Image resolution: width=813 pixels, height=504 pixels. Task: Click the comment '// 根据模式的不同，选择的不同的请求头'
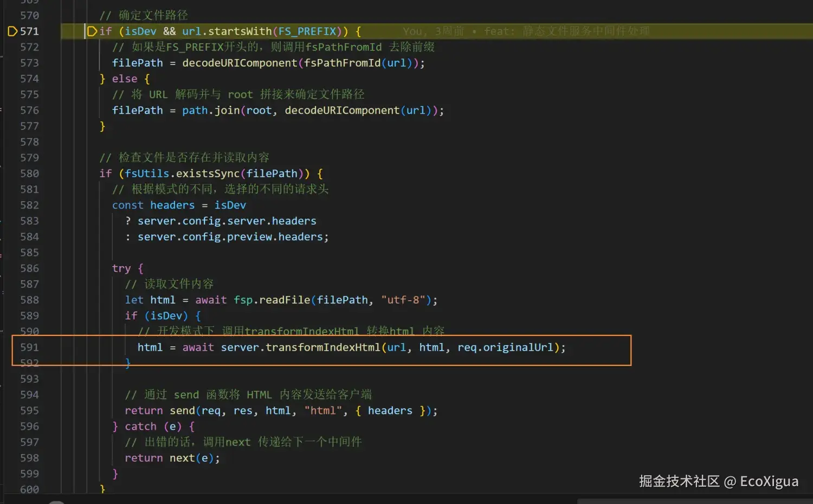(220, 189)
